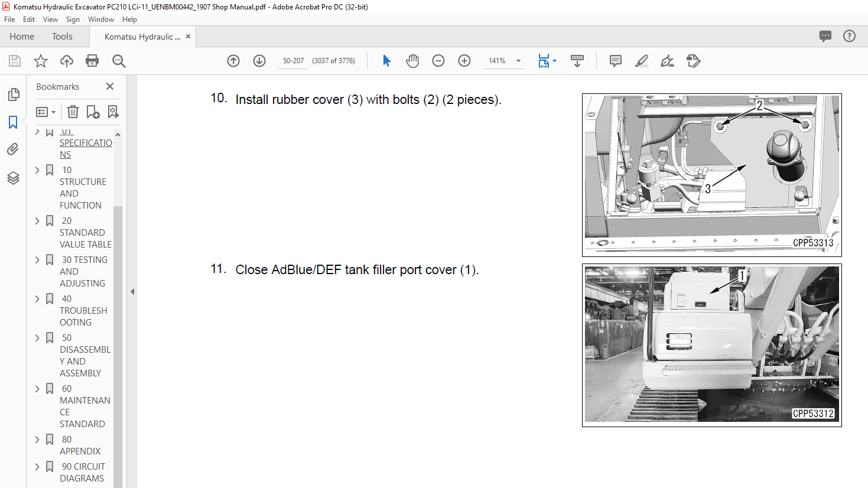Jump to 30 Testing and Adjusting bookmark
The width and height of the screenshot is (868, 488).
tap(83, 272)
